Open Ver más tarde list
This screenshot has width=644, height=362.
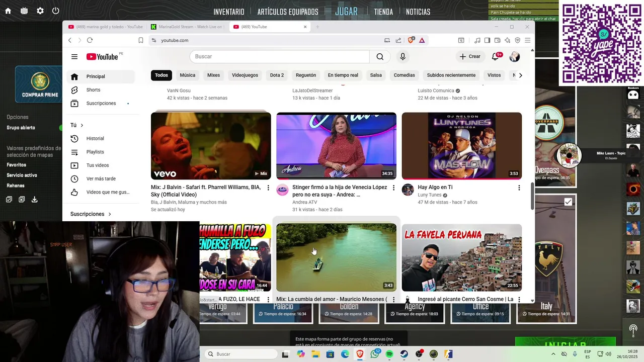[101, 179]
